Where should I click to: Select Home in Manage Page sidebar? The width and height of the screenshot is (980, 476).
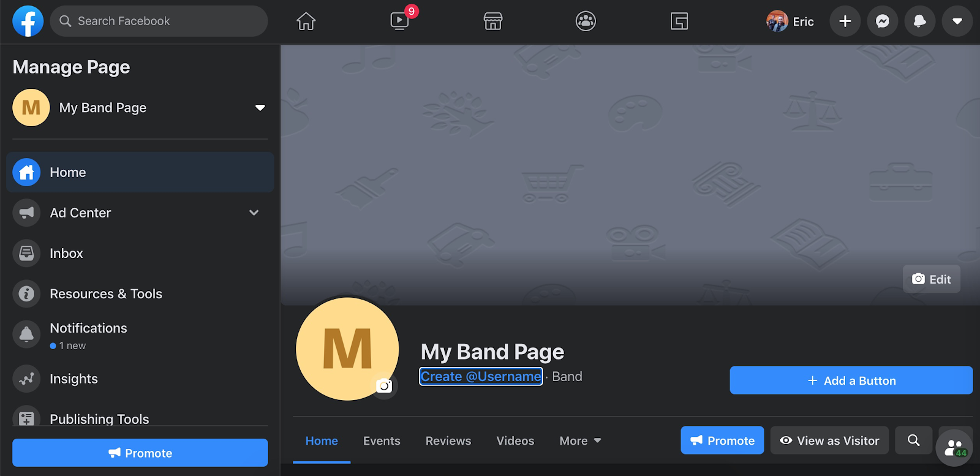pos(140,172)
